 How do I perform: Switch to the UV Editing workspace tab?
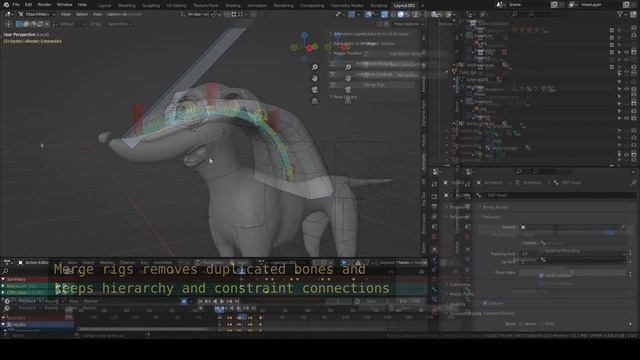(x=176, y=6)
